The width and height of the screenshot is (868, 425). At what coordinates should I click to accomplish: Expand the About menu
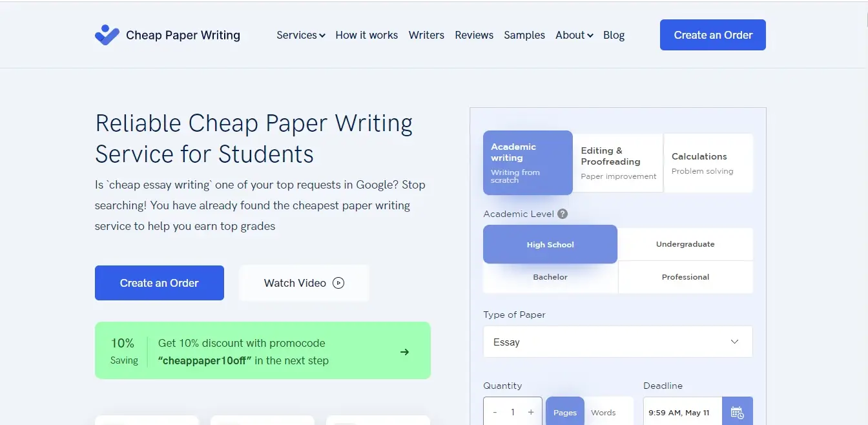pos(574,35)
